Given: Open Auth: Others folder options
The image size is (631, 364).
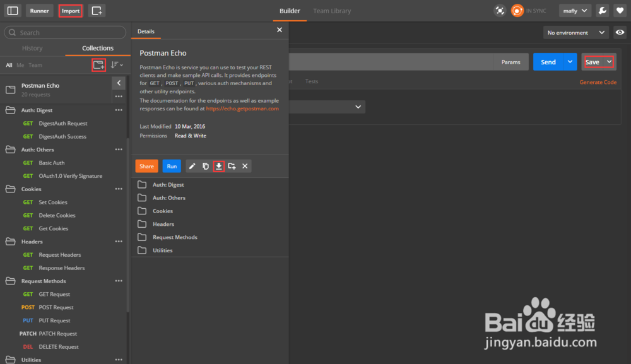Looking at the screenshot, I should [119, 150].
